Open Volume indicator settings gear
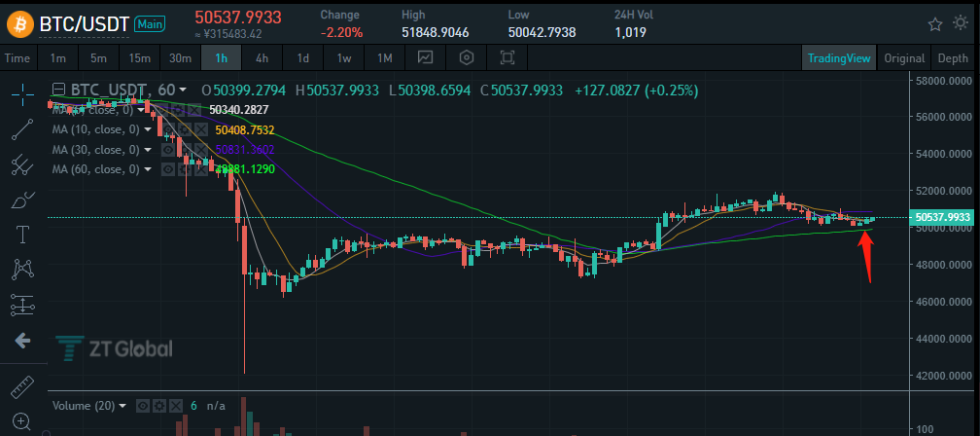 click(x=160, y=406)
